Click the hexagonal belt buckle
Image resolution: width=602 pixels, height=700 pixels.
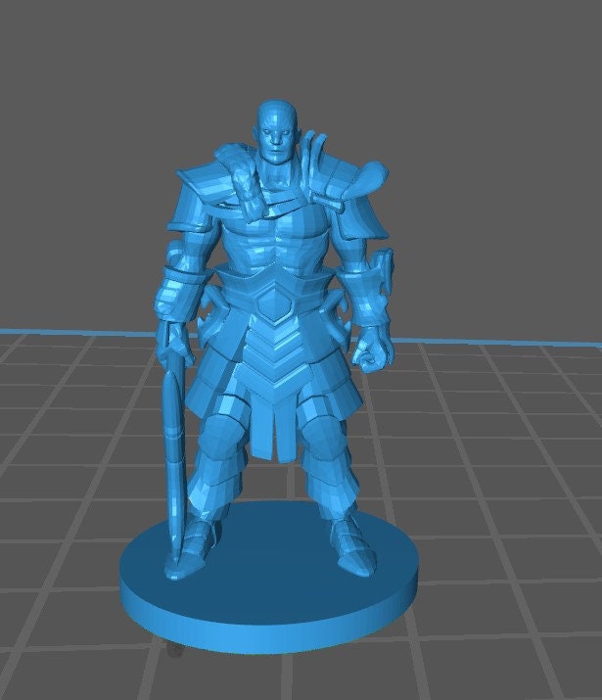(x=270, y=305)
